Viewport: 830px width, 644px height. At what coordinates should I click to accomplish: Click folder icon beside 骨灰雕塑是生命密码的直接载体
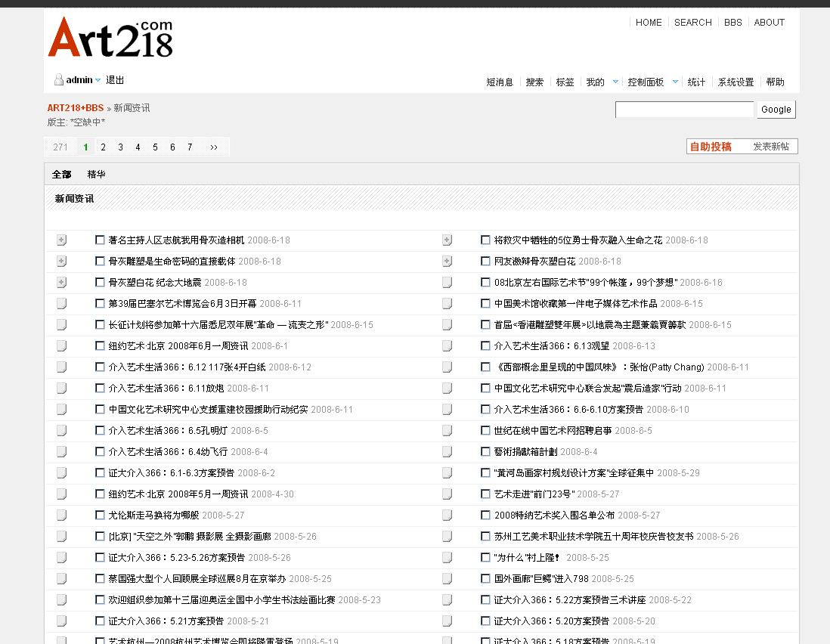pyautogui.click(x=61, y=262)
